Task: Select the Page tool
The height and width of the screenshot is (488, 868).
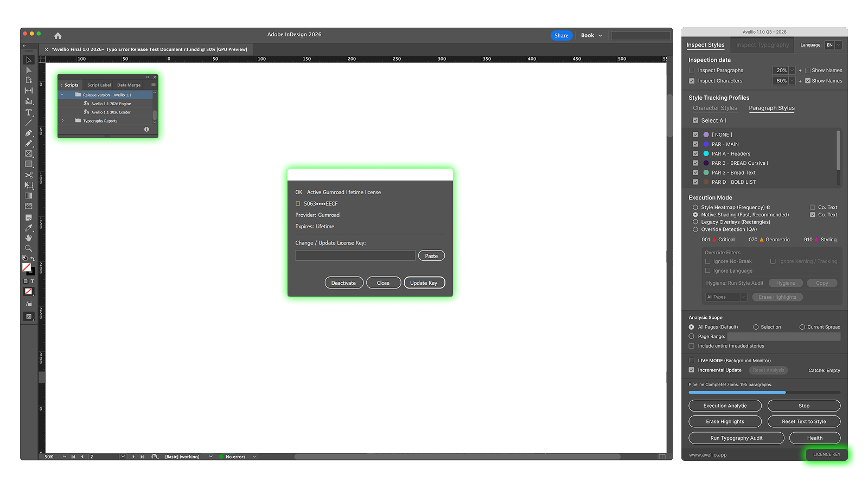Action: pos(29,80)
